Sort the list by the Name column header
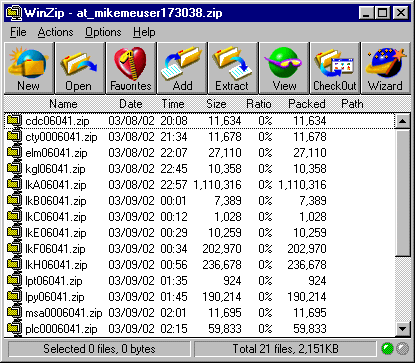 (x=63, y=104)
